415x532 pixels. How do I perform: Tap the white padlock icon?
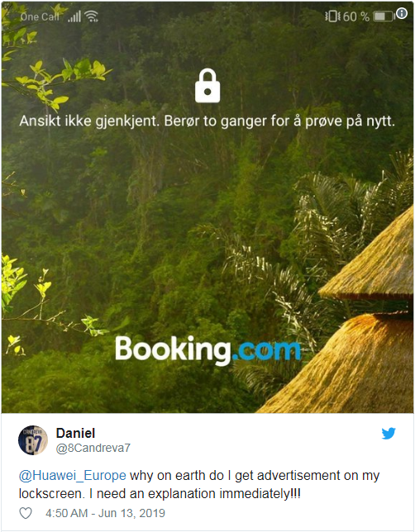(x=207, y=86)
